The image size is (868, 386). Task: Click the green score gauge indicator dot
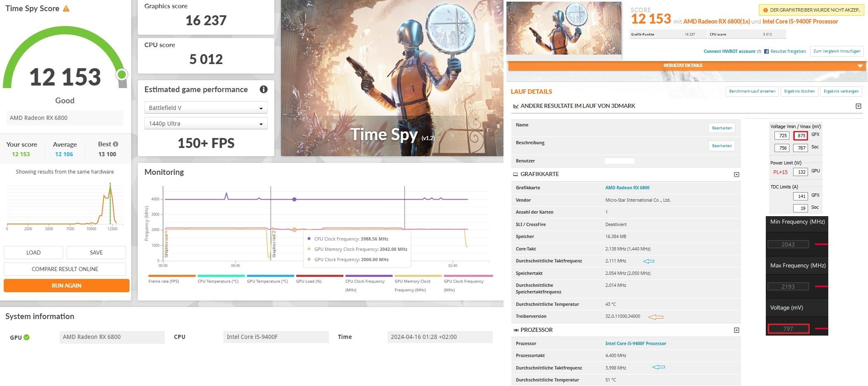(x=122, y=74)
